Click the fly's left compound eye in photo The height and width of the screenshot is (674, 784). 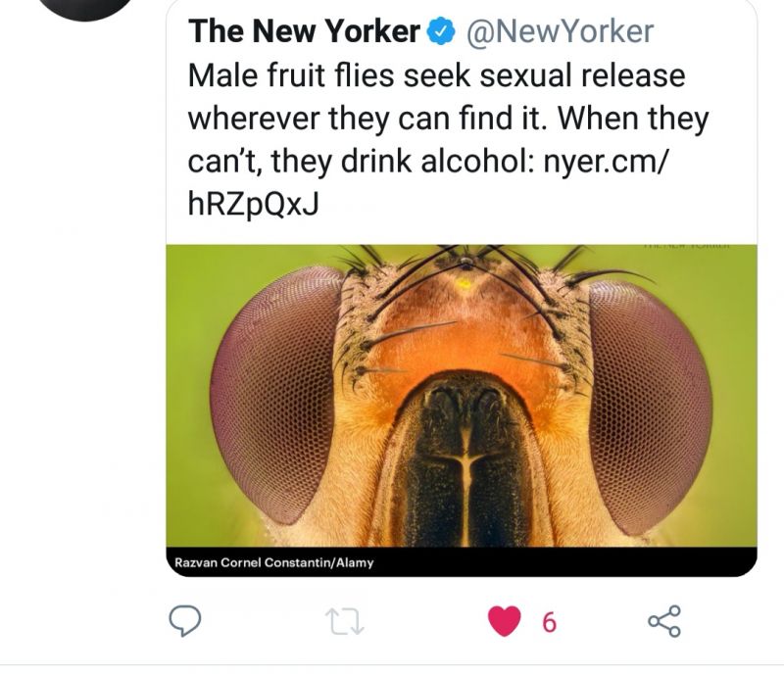point(274,395)
